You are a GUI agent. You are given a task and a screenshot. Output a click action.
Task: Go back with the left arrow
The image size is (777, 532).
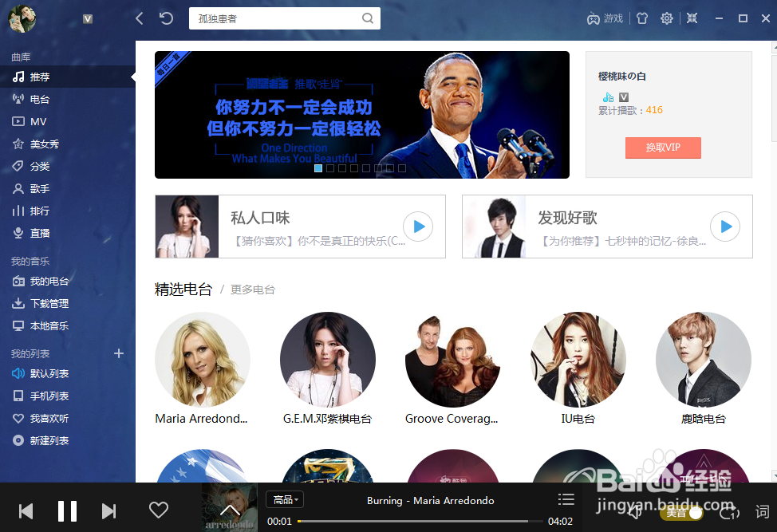pos(140,18)
